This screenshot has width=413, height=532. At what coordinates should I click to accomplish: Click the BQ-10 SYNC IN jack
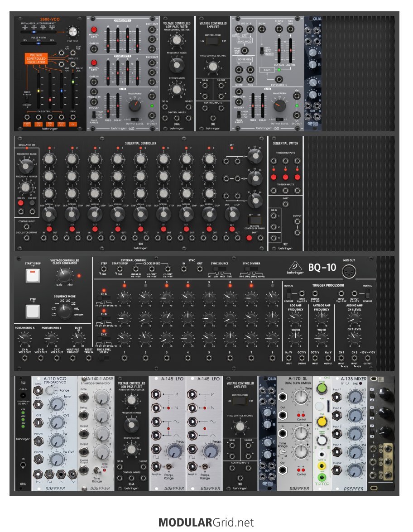tap(183, 269)
